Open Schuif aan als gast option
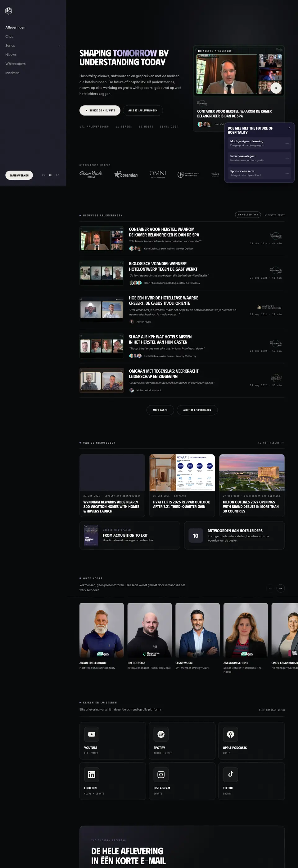Screen dimensions: 298x868 click(x=259, y=158)
